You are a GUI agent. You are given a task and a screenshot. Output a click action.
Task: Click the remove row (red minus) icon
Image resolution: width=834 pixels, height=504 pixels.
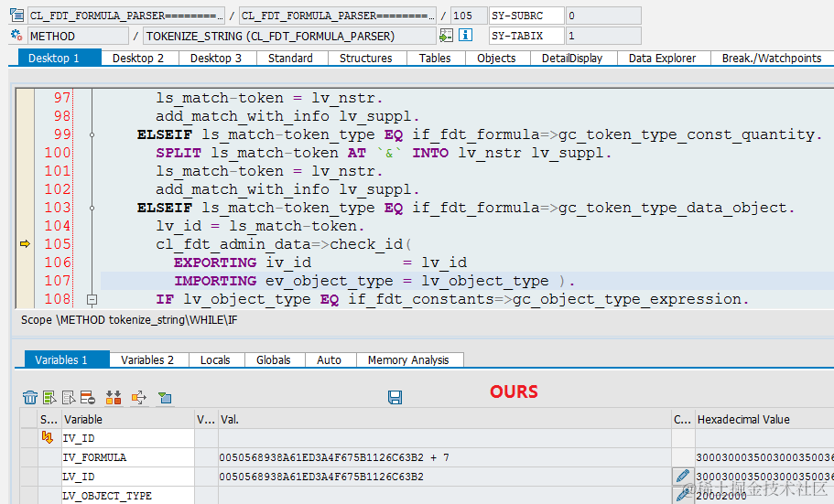pos(88,397)
